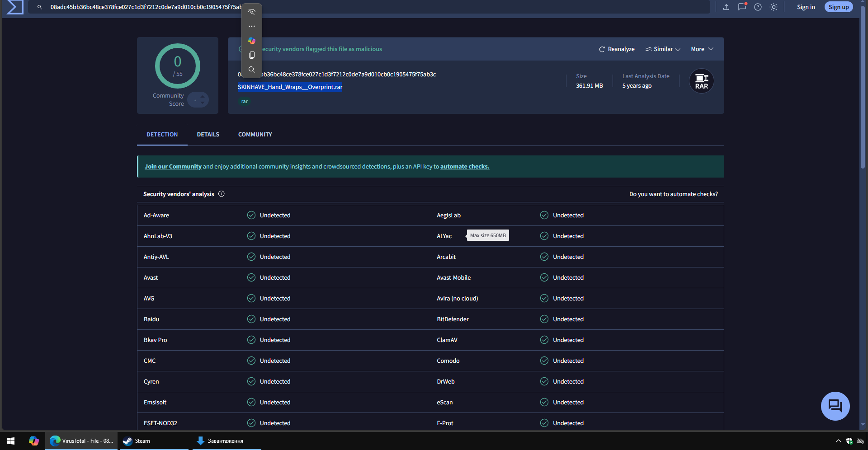
Task: Click the Undetected check icon for Ad-Aware
Action: click(251, 215)
